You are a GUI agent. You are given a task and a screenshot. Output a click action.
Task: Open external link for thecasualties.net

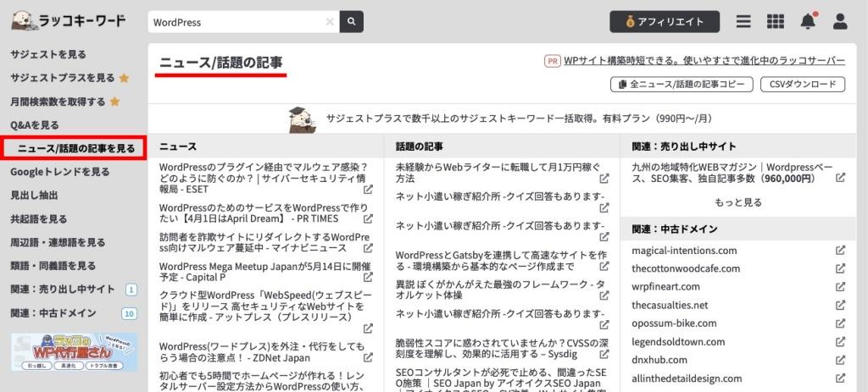tap(840, 305)
